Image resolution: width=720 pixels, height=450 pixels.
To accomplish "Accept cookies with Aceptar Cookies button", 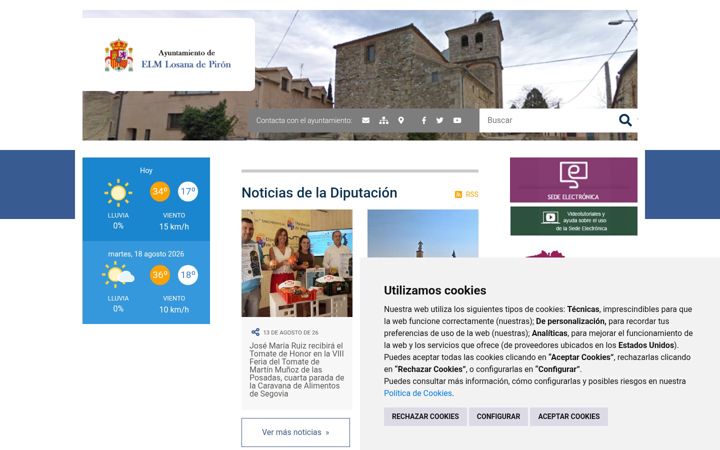I will pyautogui.click(x=569, y=416).
